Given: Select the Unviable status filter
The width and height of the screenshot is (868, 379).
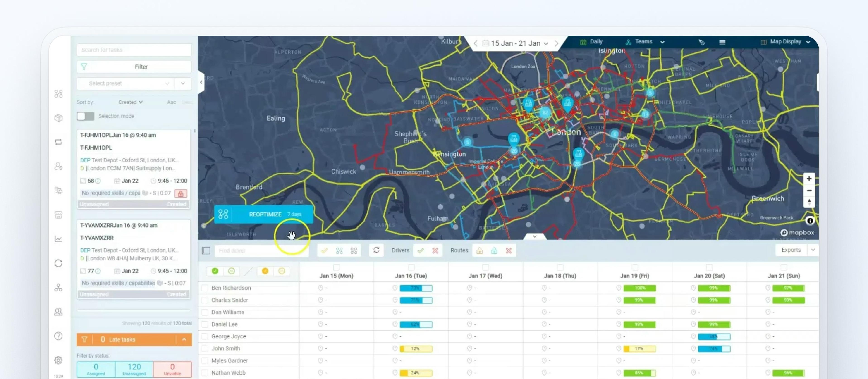Looking at the screenshot, I should point(172,369).
